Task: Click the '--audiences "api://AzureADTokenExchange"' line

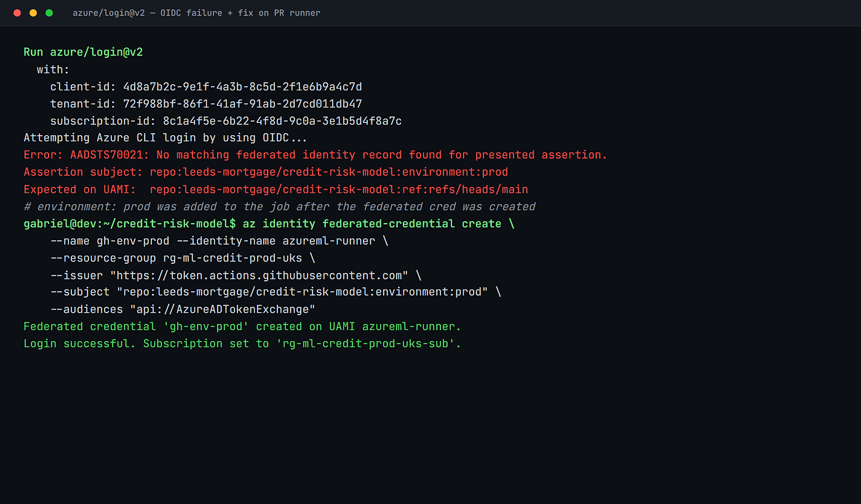Action: (x=183, y=309)
